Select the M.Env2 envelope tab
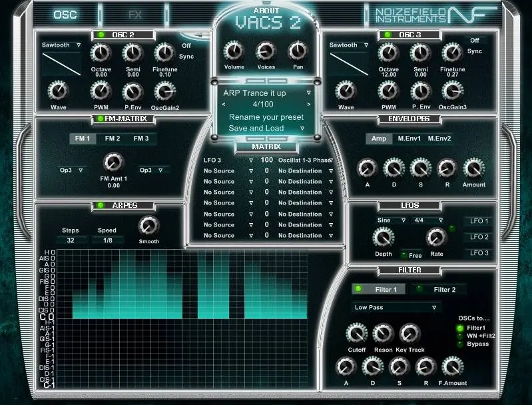The height and width of the screenshot is (405, 532). point(439,139)
